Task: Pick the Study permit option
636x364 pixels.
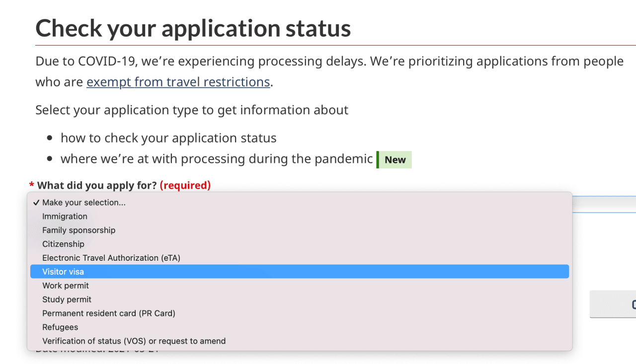Action: pyautogui.click(x=67, y=300)
